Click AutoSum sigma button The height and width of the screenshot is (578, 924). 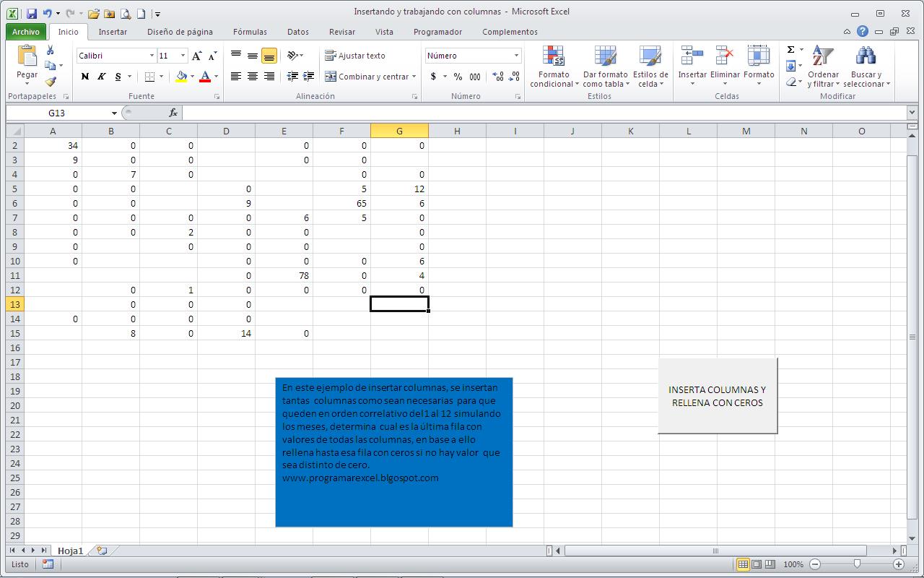tap(791, 50)
